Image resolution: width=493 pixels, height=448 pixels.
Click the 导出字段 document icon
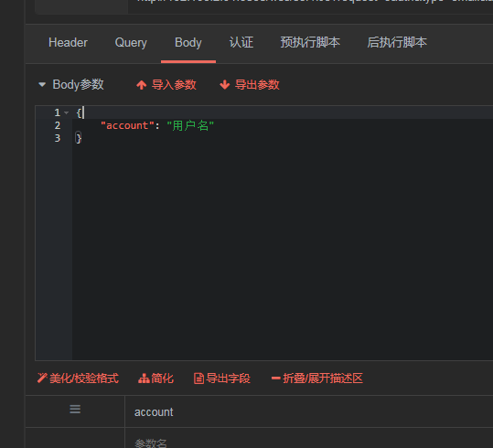pyautogui.click(x=198, y=379)
